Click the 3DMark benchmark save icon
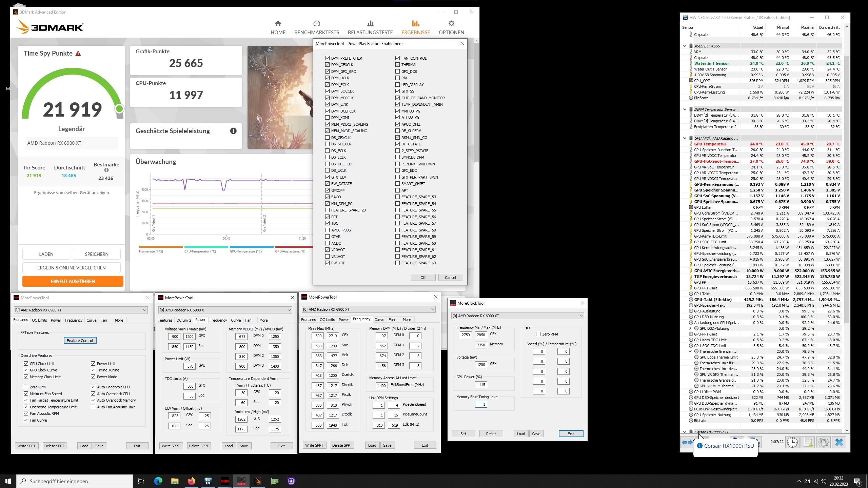868x488 pixels. (97, 254)
